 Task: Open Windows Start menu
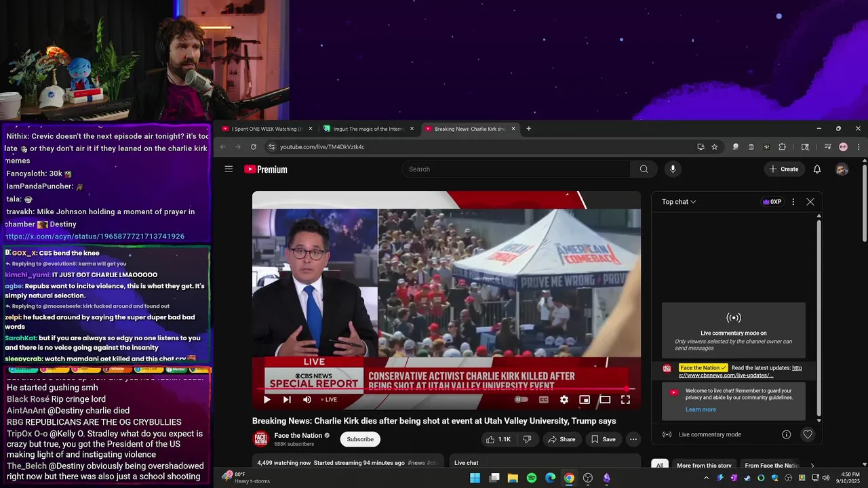(475, 478)
